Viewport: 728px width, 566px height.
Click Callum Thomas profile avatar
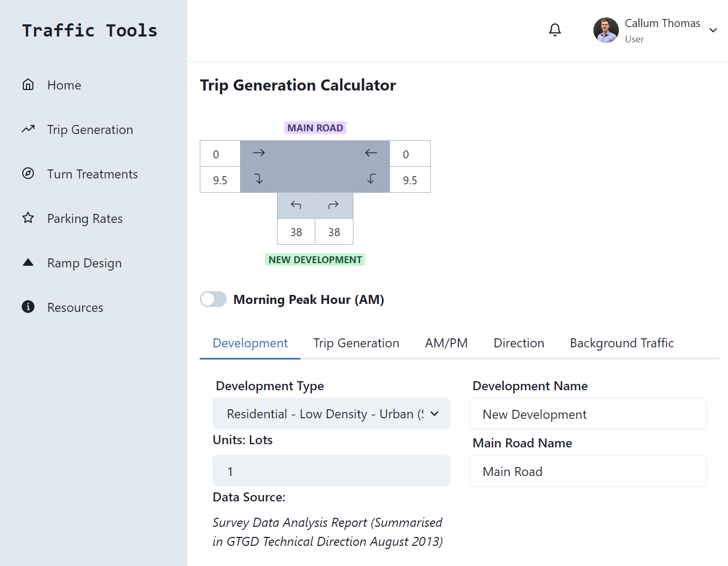[x=606, y=30]
